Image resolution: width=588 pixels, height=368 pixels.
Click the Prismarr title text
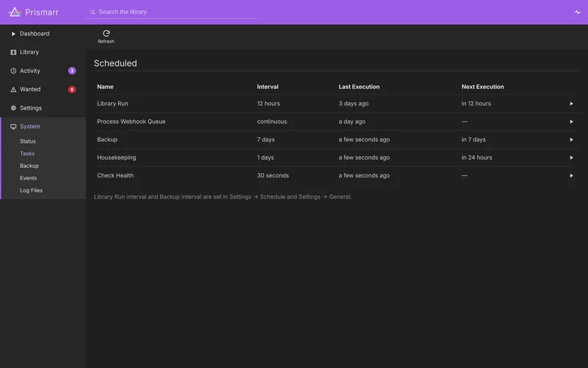(42, 13)
